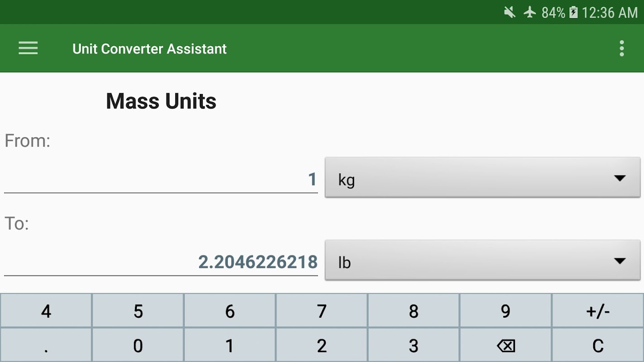Expand the lb unit dropdown

482,261
